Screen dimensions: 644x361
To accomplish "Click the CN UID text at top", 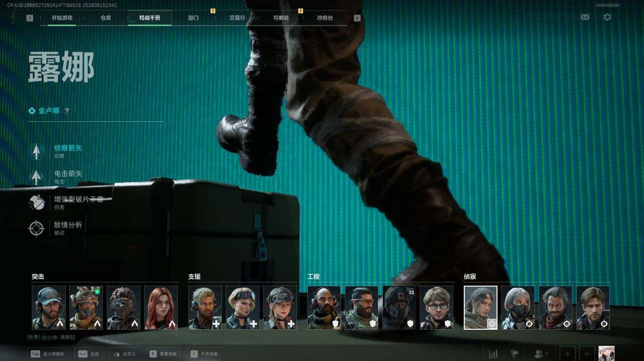I will pos(62,5).
